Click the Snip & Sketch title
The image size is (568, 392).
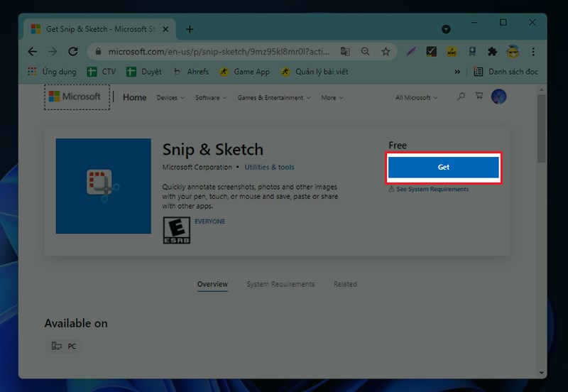click(212, 150)
